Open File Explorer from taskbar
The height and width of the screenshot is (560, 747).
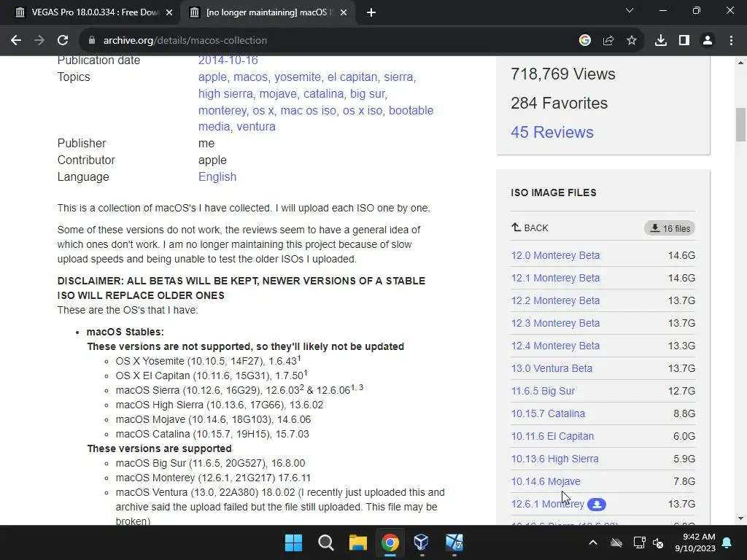(357, 542)
